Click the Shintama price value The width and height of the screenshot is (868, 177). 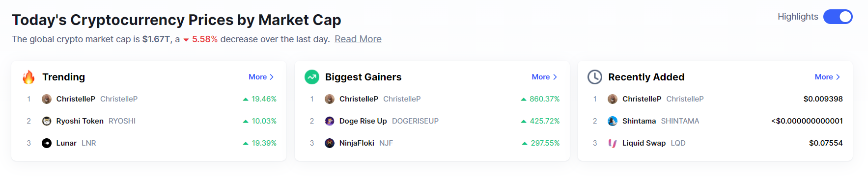coord(807,121)
